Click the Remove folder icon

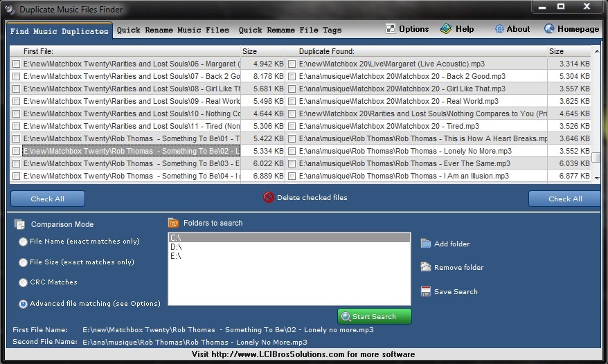tap(426, 267)
